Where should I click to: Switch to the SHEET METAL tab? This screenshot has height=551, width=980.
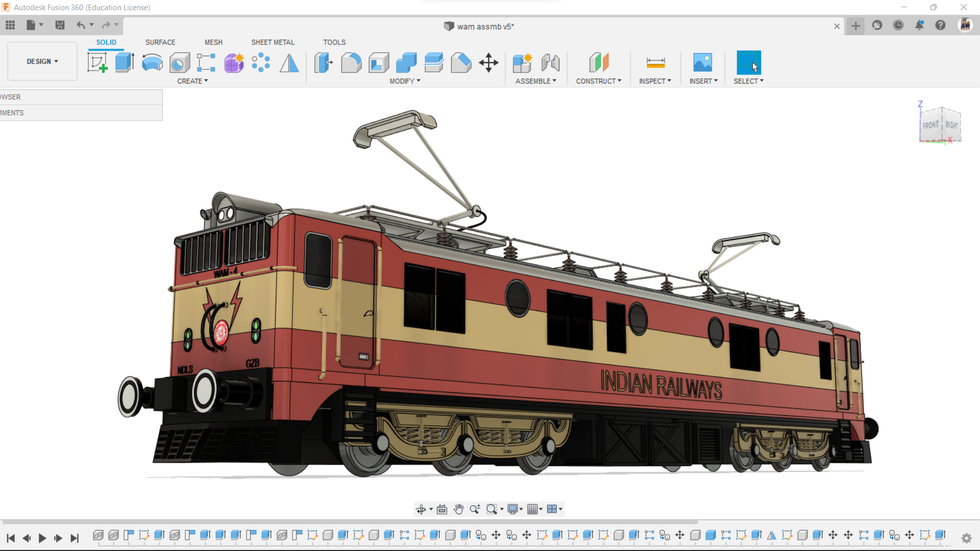coord(273,42)
